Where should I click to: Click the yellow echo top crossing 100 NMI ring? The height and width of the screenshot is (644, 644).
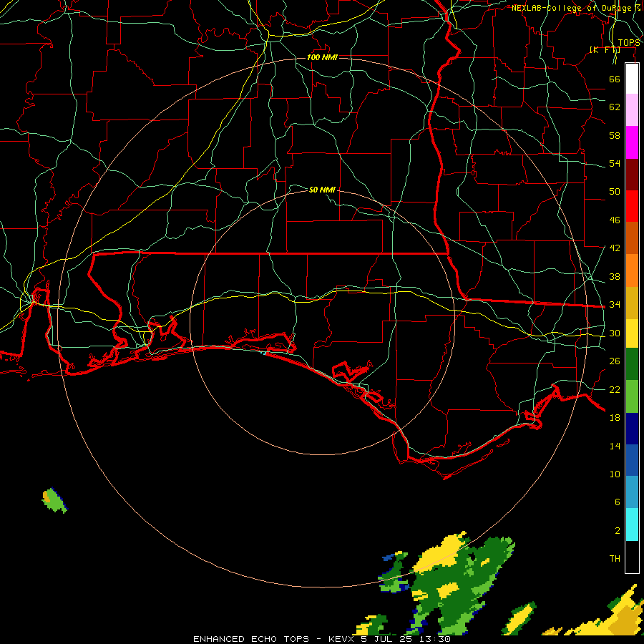[x=440, y=552]
